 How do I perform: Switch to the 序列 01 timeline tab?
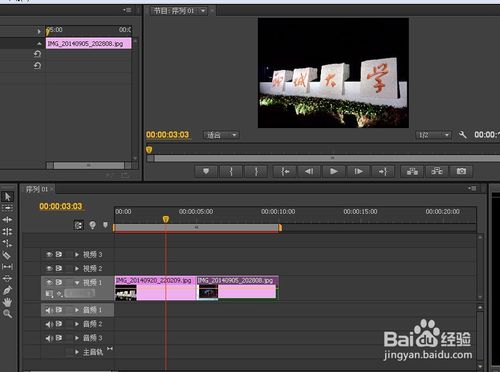37,189
